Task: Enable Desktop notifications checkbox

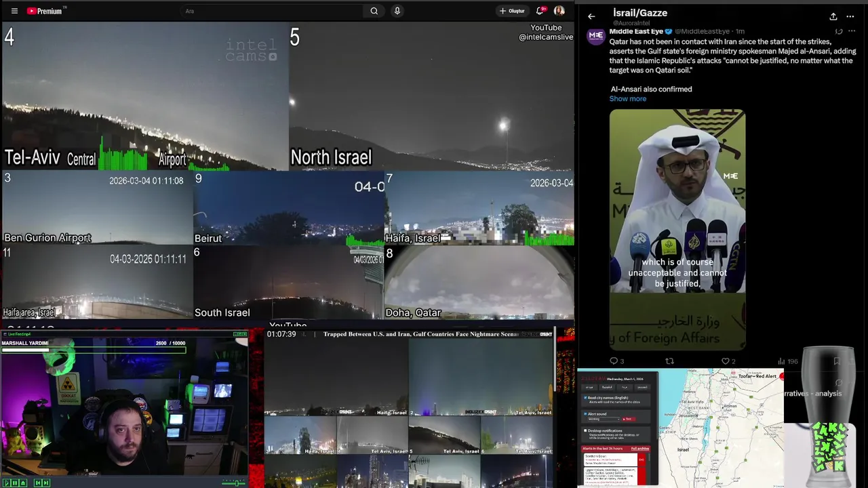Action: click(585, 430)
